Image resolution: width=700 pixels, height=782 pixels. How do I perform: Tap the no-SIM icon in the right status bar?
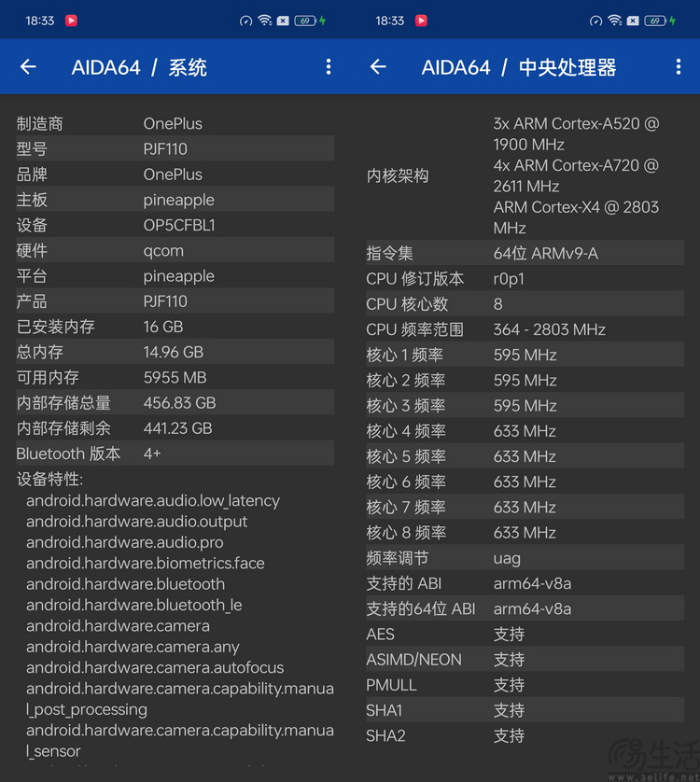633,21
